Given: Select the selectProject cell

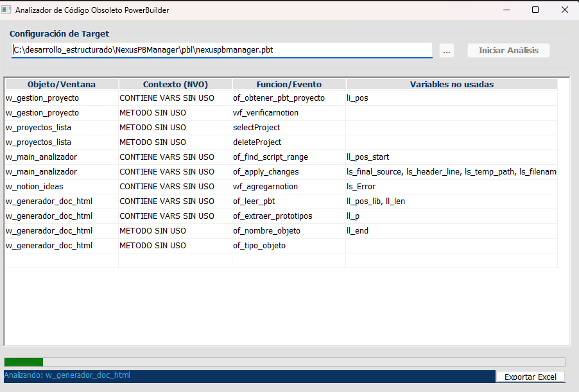Looking at the screenshot, I should point(289,128).
